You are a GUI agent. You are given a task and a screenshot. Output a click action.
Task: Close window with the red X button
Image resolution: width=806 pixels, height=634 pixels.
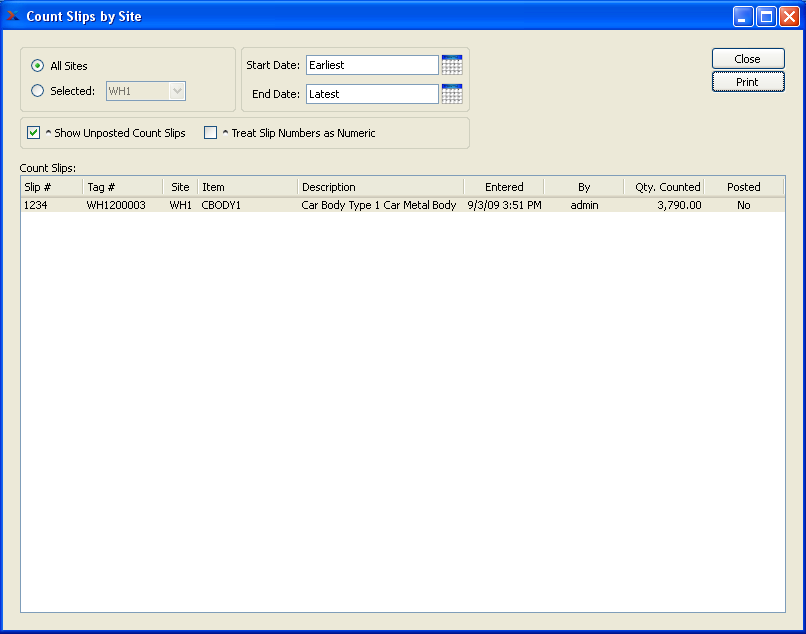tap(789, 16)
